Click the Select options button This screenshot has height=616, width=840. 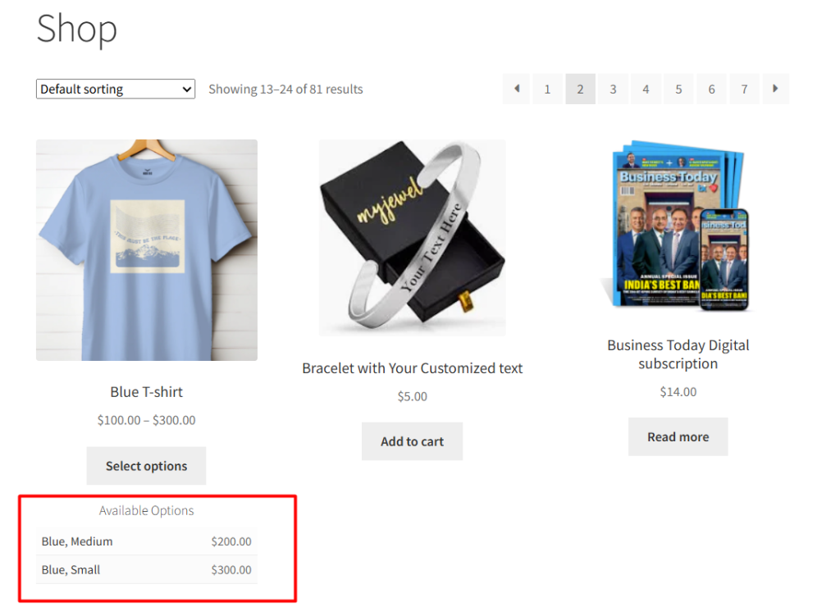coord(146,466)
